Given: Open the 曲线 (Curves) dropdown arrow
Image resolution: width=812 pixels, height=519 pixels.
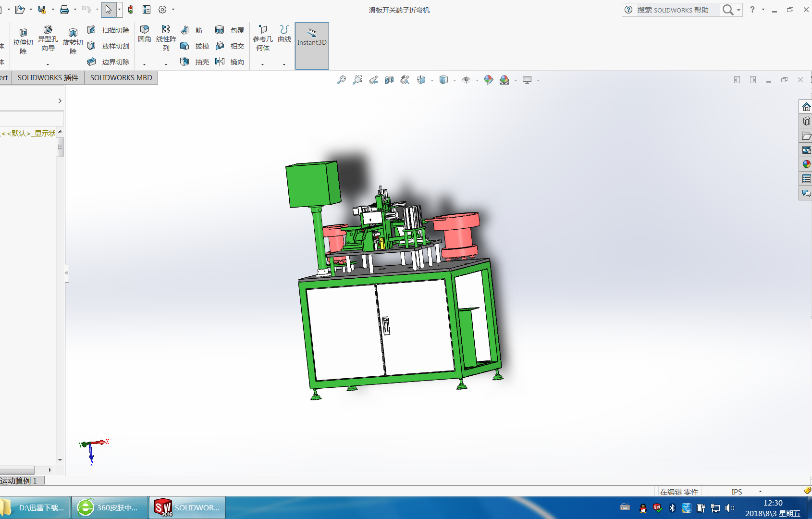Looking at the screenshot, I should pyautogui.click(x=284, y=64).
